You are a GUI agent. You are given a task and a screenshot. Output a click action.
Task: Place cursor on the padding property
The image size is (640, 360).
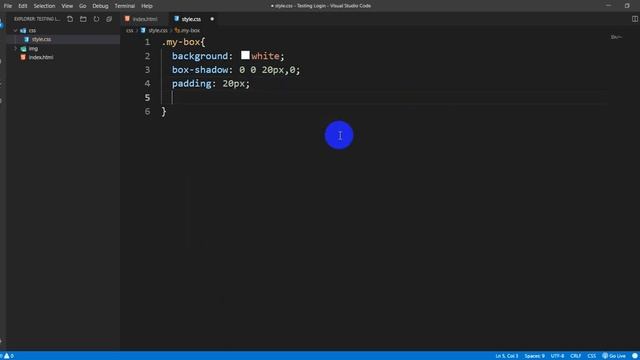pyautogui.click(x=192, y=84)
